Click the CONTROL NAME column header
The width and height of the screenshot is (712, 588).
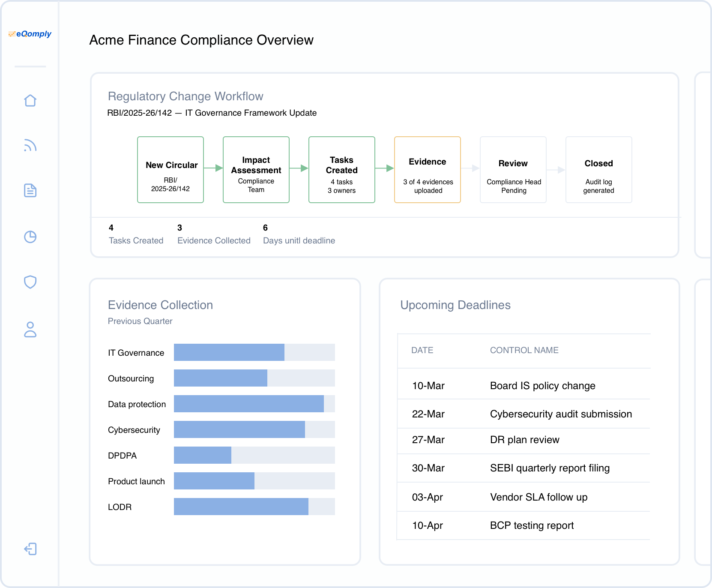pos(524,350)
